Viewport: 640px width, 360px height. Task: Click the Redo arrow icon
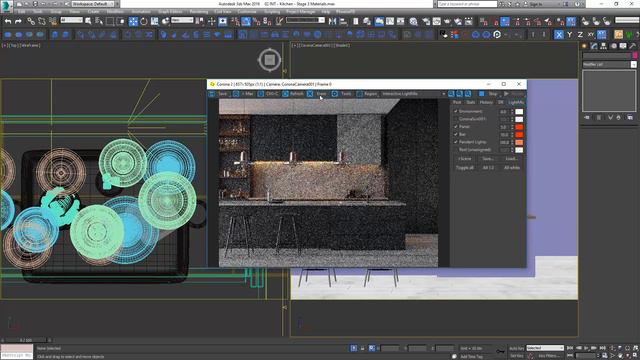(18, 21)
